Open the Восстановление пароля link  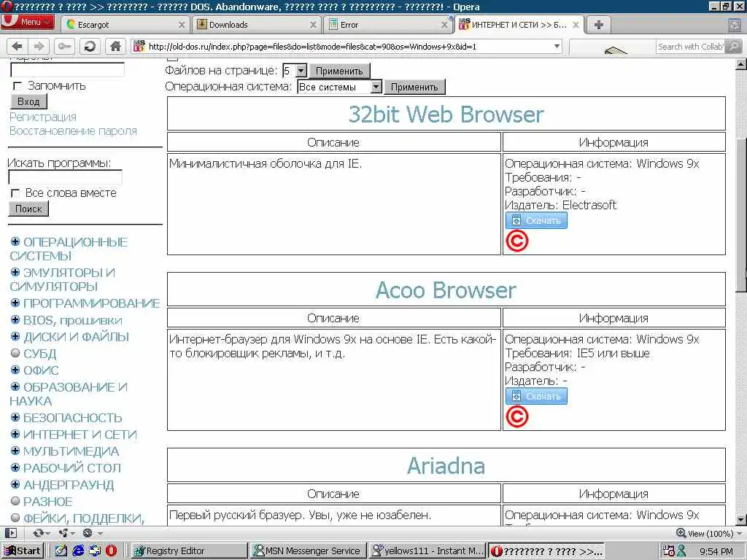[x=74, y=131]
